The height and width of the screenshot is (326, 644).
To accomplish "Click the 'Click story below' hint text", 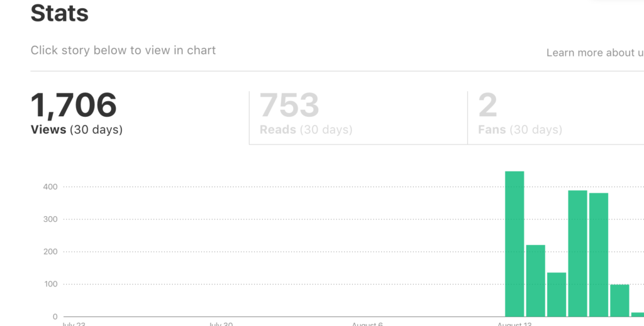I will click(123, 50).
